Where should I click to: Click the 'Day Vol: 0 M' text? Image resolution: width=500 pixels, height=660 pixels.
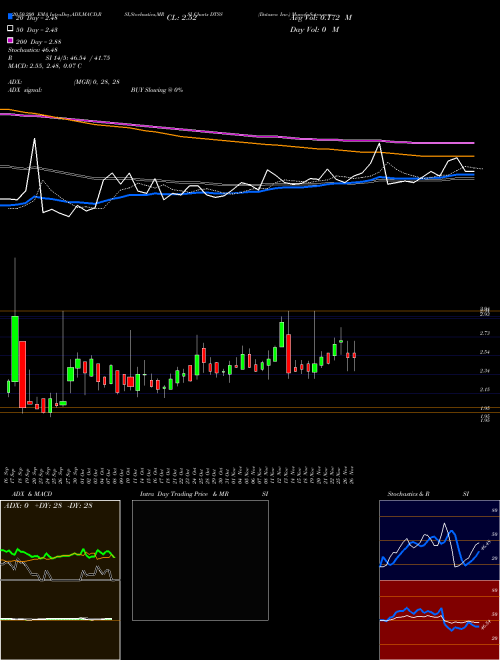(314, 30)
